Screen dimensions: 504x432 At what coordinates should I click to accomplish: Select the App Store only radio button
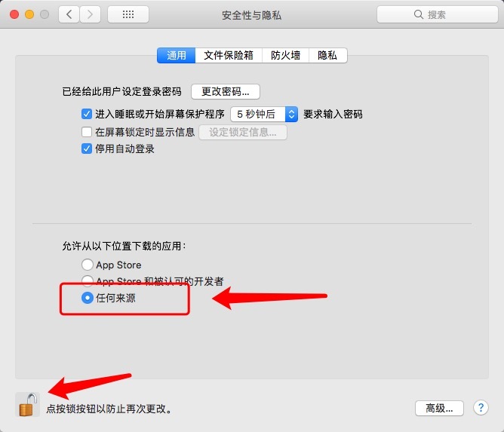[x=87, y=265]
